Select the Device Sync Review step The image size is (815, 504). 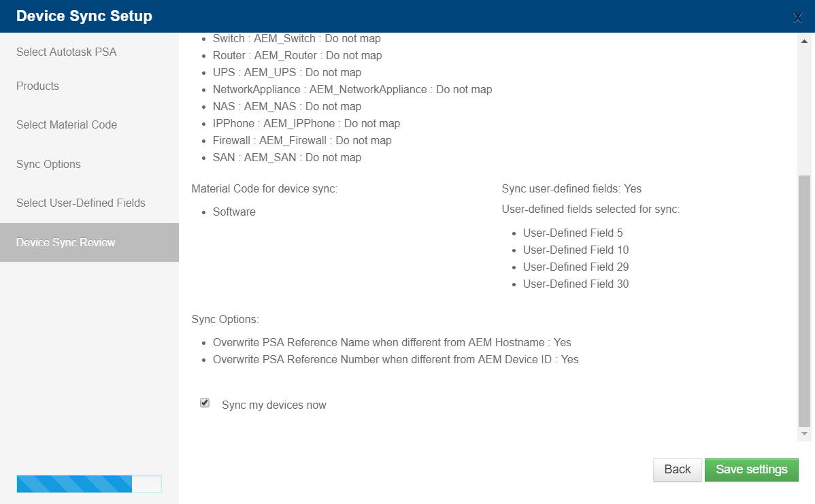coord(89,242)
